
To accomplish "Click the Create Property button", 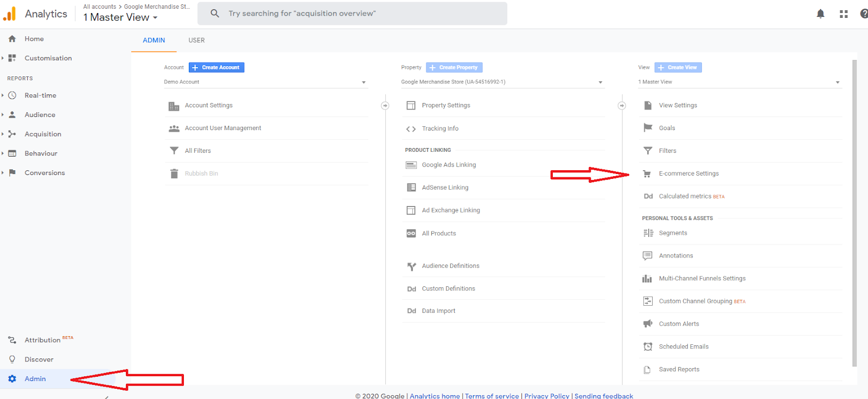I will pos(454,67).
